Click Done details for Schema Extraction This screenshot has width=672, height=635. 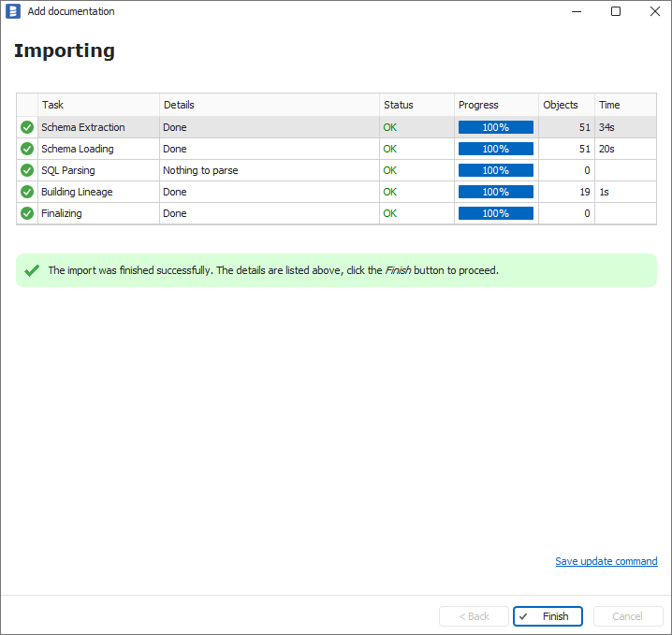click(175, 127)
